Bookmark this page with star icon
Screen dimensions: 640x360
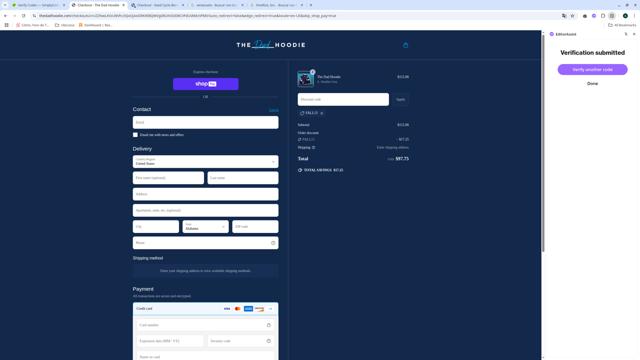point(572,16)
